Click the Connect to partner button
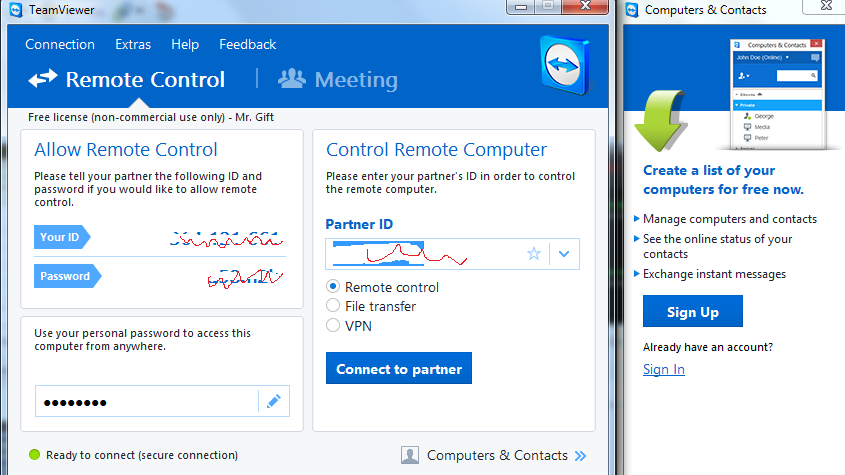This screenshot has height=475, width=845. (x=399, y=368)
